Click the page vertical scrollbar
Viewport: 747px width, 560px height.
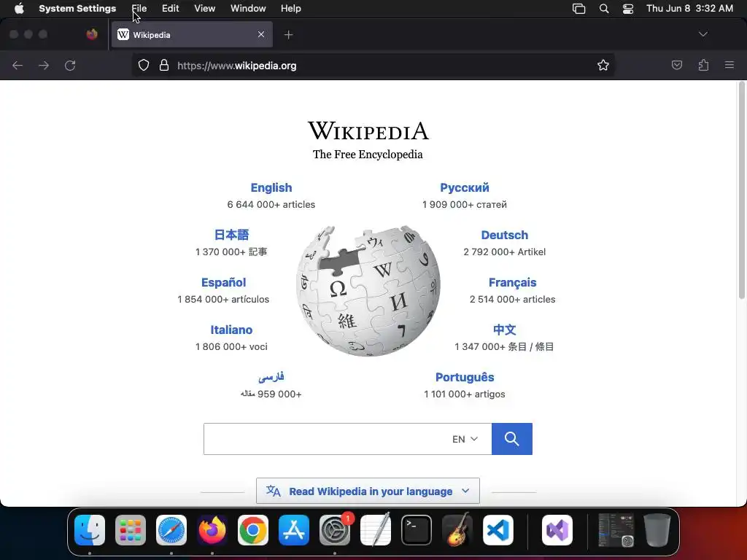[741, 190]
